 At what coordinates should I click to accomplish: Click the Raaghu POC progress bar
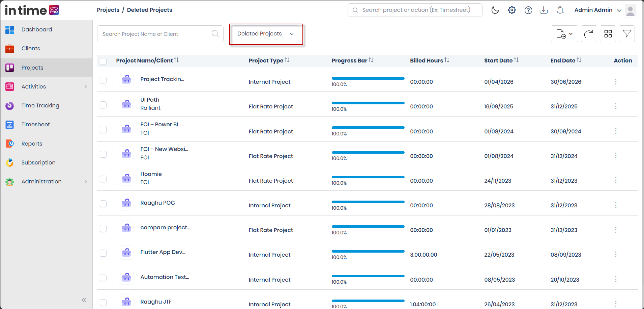(x=368, y=202)
